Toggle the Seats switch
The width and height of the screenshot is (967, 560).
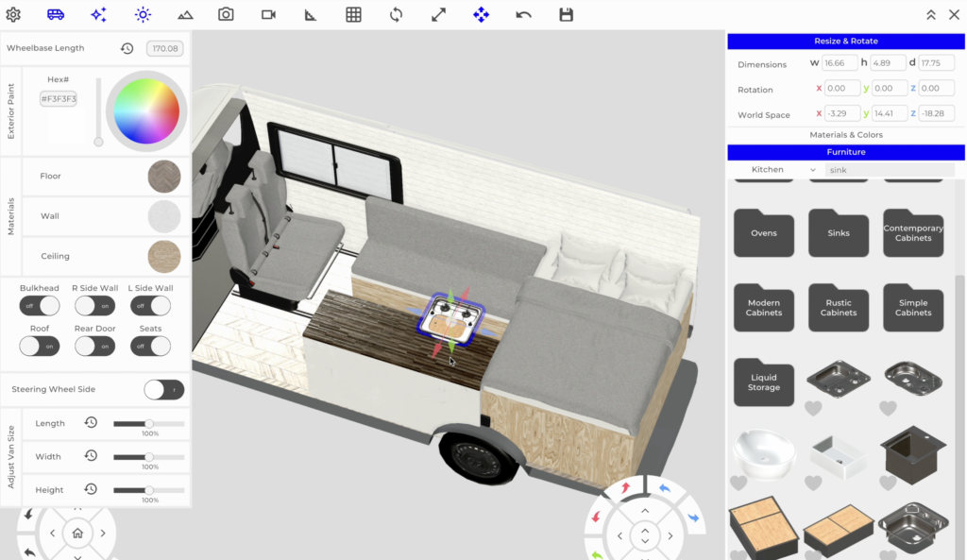click(150, 346)
